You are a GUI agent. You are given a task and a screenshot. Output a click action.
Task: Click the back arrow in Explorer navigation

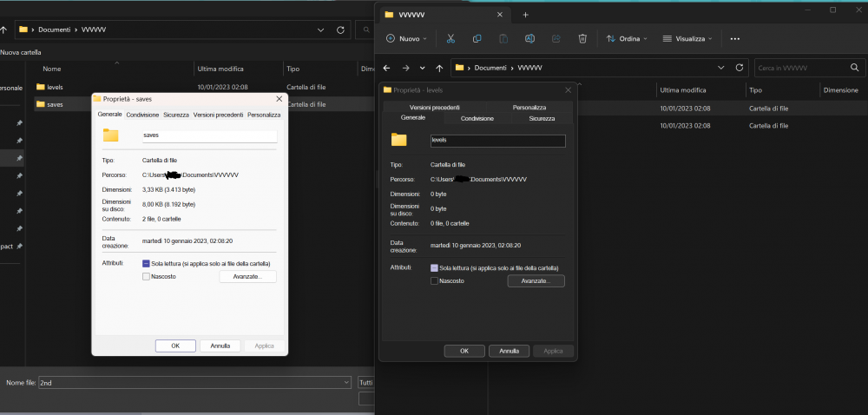point(387,67)
